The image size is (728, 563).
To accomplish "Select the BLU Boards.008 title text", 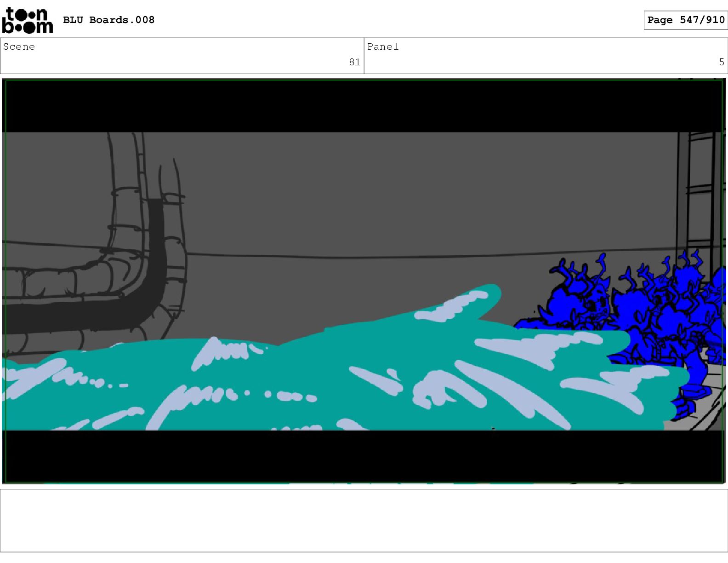I will [x=108, y=20].
